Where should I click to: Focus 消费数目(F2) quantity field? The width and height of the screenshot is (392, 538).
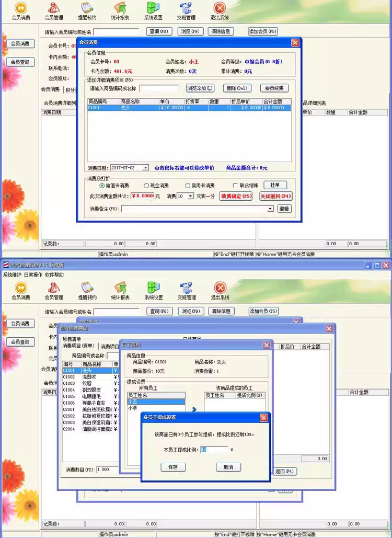pos(108,470)
